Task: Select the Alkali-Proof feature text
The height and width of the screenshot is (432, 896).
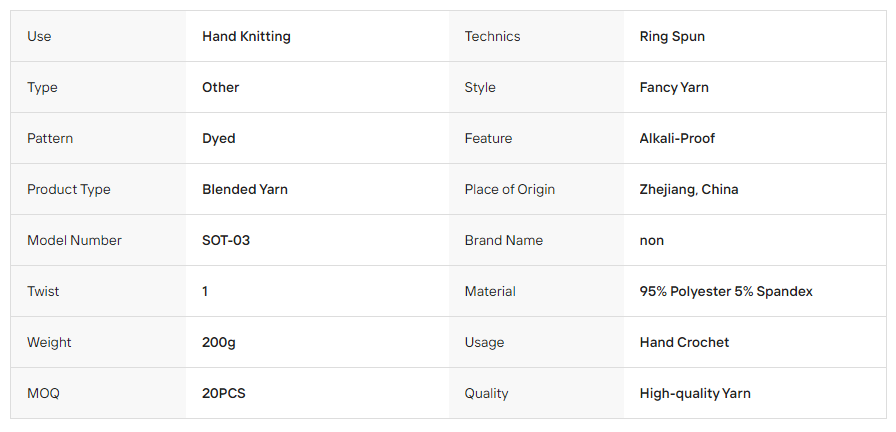Action: 677,138
